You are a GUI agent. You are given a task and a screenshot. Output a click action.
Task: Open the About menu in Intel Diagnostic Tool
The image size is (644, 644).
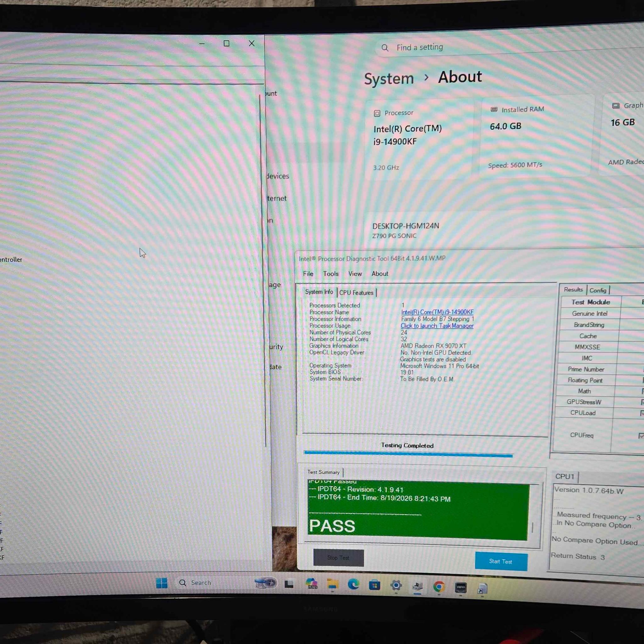tap(380, 274)
